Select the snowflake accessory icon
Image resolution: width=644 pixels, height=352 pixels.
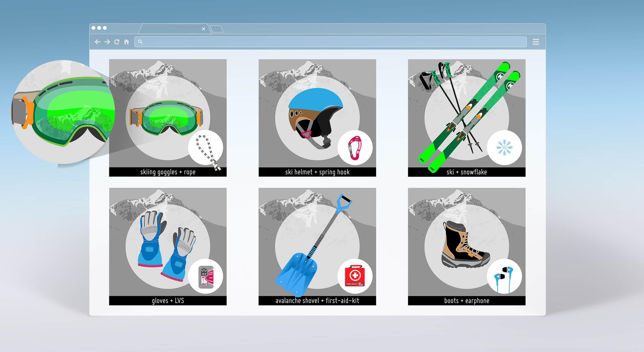point(504,148)
